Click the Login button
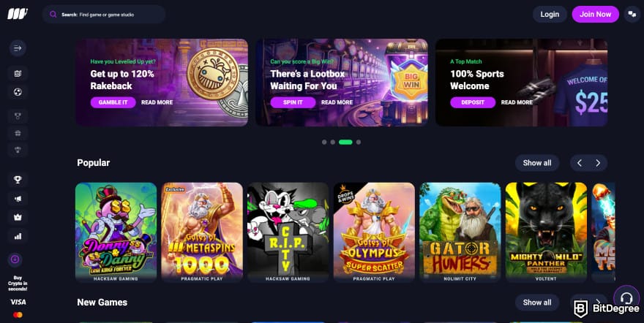Screen dimensions: 644x323 click(x=550, y=15)
